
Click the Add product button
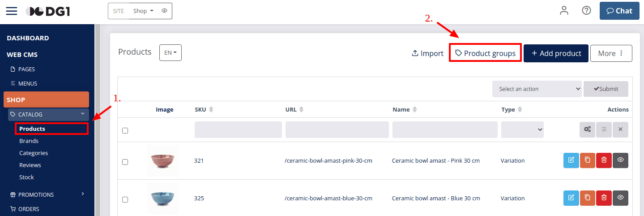[x=556, y=53]
